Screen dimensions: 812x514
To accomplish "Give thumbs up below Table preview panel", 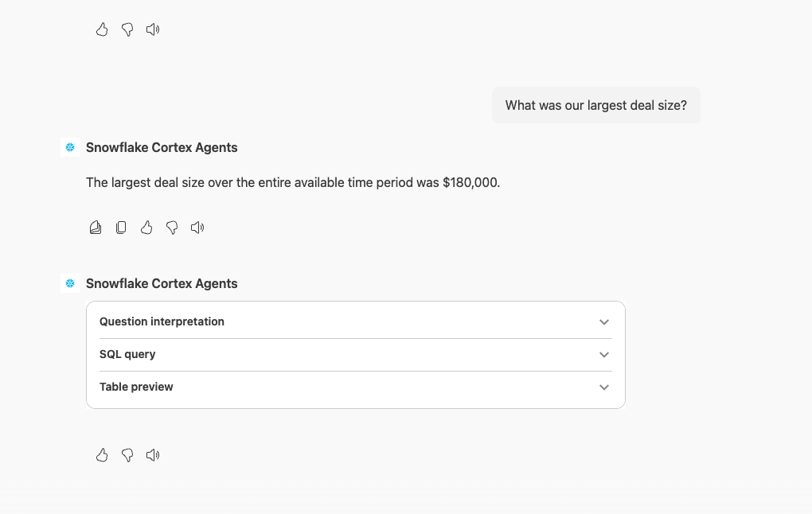I will [102, 455].
